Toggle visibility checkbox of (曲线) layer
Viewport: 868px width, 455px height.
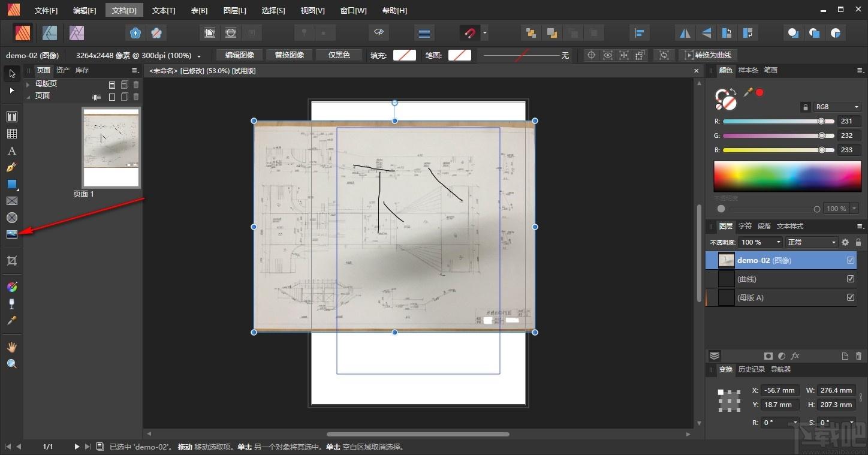coord(851,279)
